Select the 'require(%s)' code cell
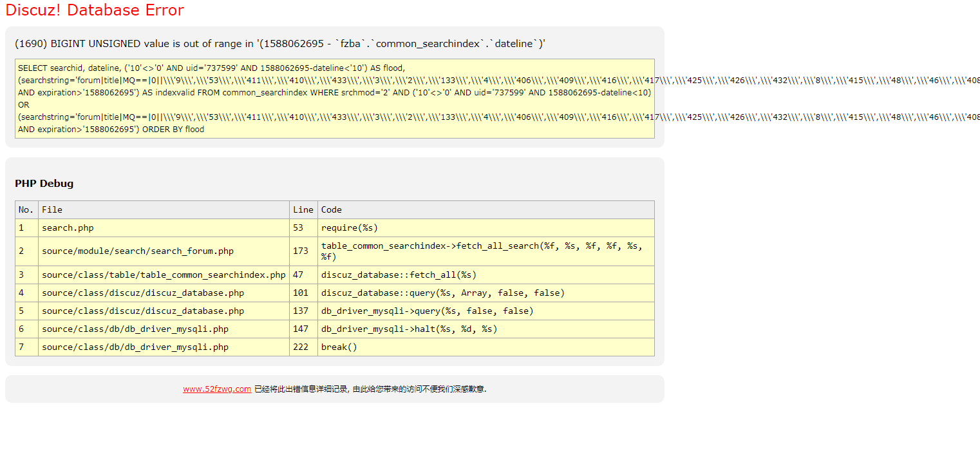 [486, 228]
